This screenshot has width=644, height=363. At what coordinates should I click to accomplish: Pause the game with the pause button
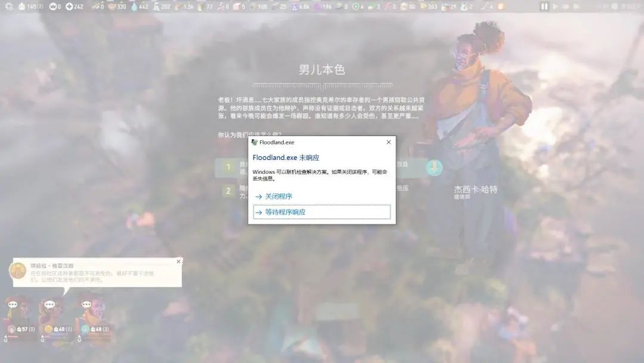click(x=544, y=7)
